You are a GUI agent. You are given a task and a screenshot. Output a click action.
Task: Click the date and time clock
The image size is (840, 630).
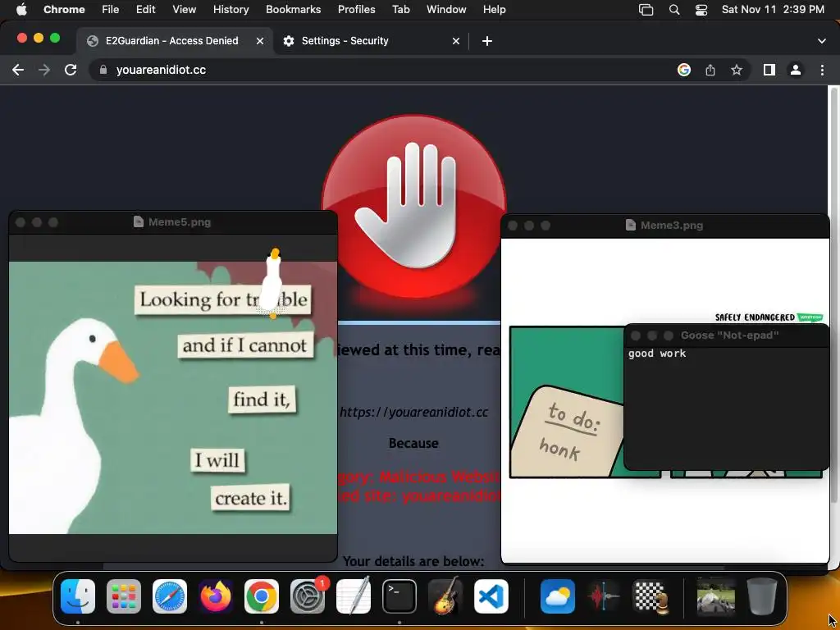[773, 10]
